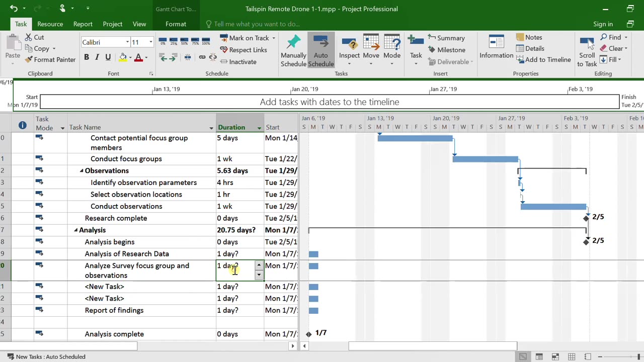Collapse the Observations summary task
Screen dimensions: 644x362
pos(82,171)
